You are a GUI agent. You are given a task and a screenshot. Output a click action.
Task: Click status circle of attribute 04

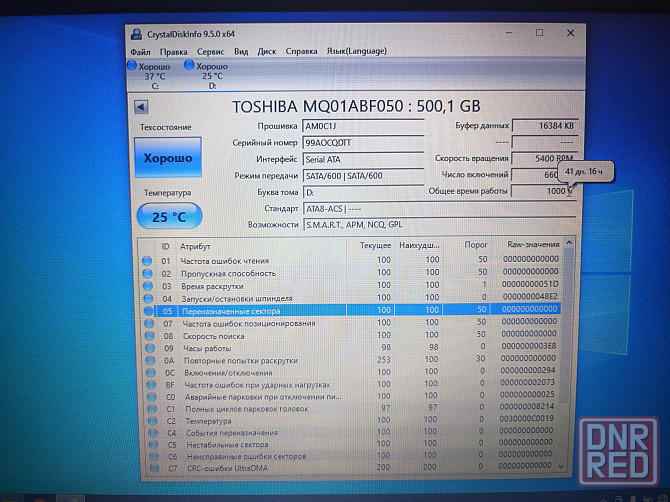click(x=148, y=298)
